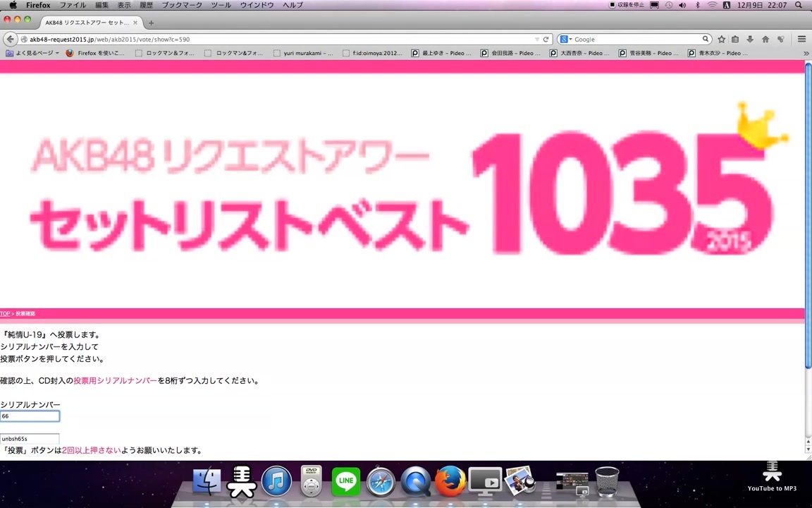Viewport: 812px width, 508px height.
Task: Open the URL bar history dropdown arrow
Action: [x=537, y=40]
